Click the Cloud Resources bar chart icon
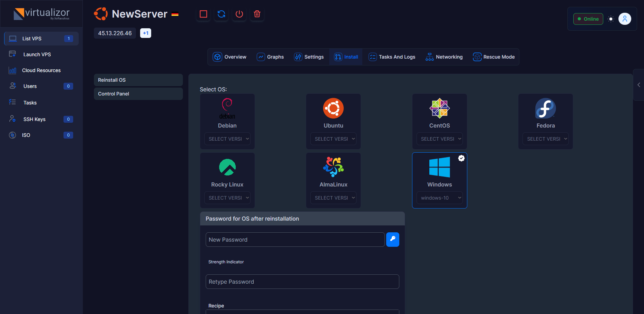644x314 pixels. click(12, 70)
